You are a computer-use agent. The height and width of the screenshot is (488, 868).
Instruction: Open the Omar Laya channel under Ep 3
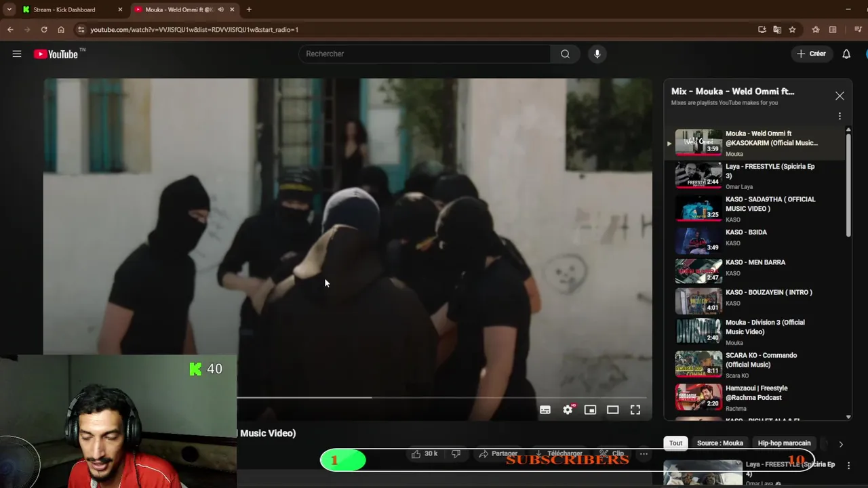click(x=739, y=187)
